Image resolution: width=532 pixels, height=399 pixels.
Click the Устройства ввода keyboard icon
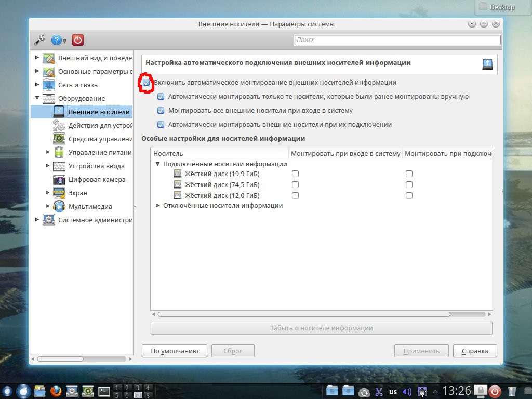point(59,166)
